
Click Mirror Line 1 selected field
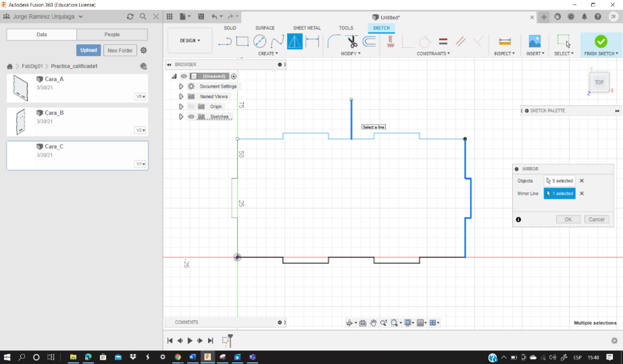(559, 193)
